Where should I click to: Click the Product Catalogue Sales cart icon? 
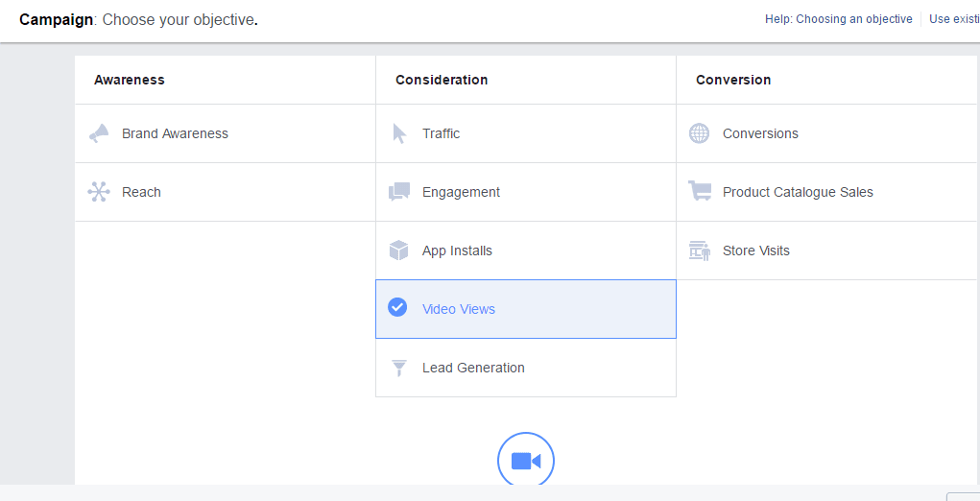click(x=700, y=192)
